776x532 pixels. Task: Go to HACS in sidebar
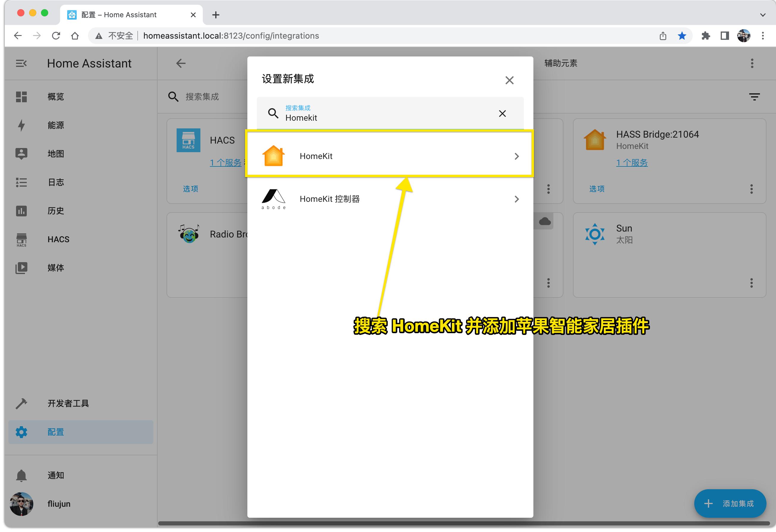[58, 239]
